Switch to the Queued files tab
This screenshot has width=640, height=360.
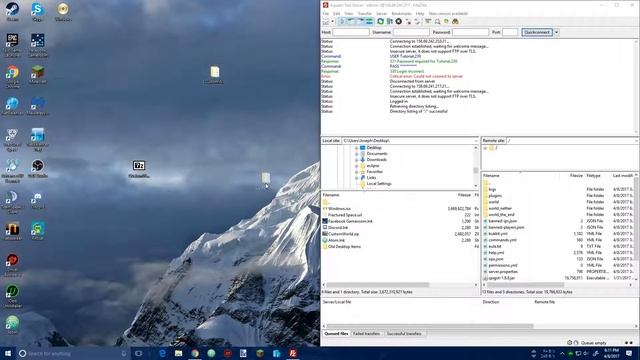[x=336, y=334]
